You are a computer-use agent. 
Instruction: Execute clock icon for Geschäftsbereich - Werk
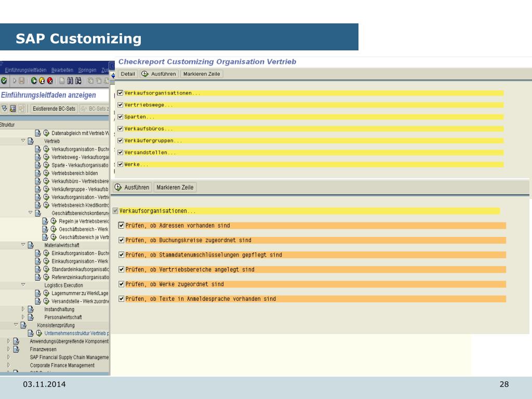(54, 229)
